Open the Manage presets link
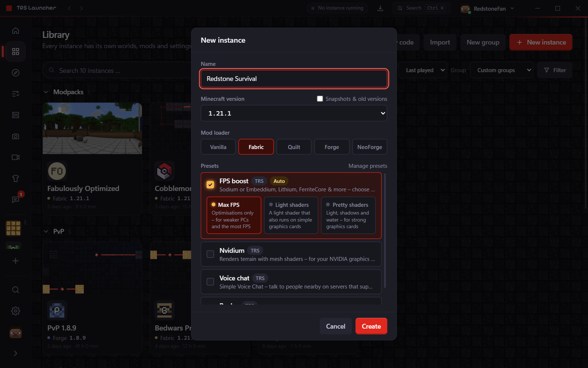The height and width of the screenshot is (368, 588). tap(367, 166)
